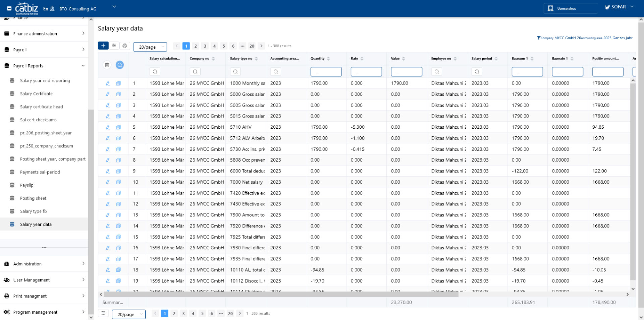
Task: Open Print managment menu
Action: [44, 296]
